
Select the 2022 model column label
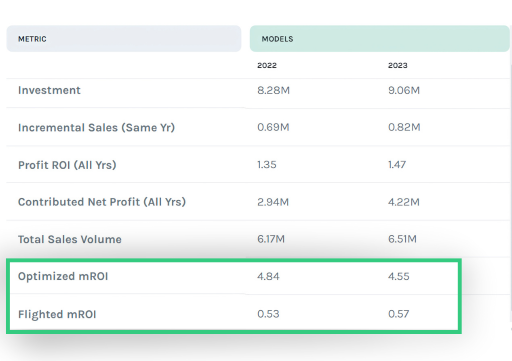click(267, 65)
